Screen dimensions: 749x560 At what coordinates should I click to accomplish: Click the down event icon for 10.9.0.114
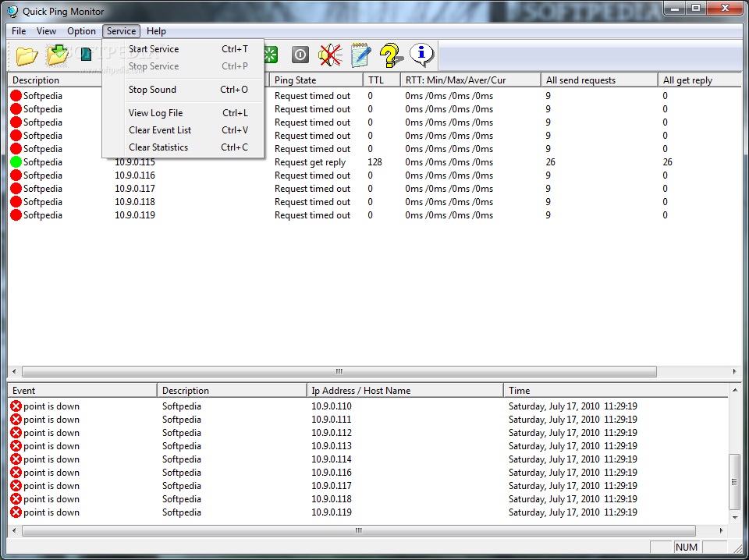(x=16, y=459)
